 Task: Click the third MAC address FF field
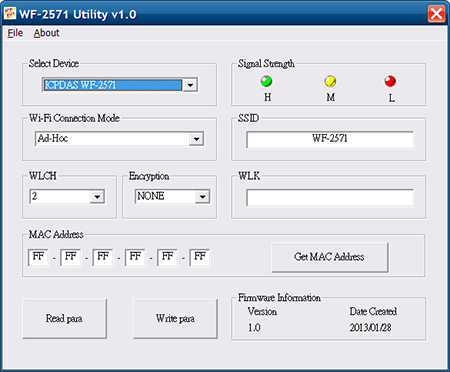coord(103,257)
